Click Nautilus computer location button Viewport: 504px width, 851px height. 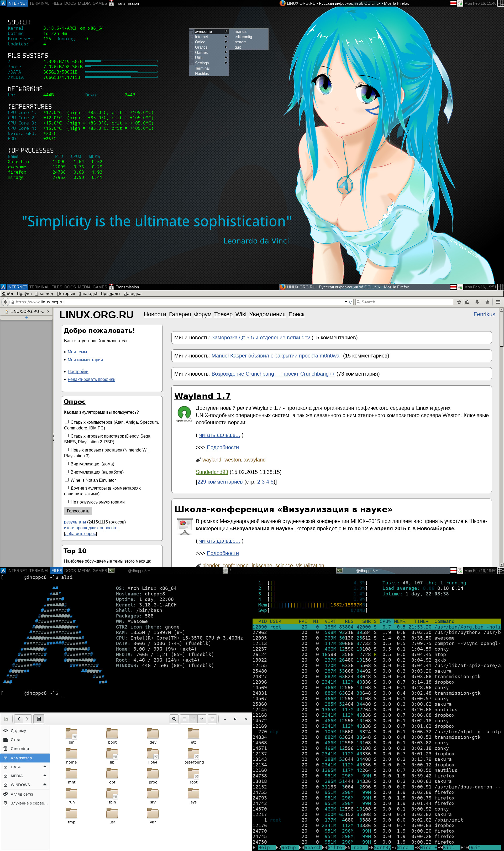39,719
